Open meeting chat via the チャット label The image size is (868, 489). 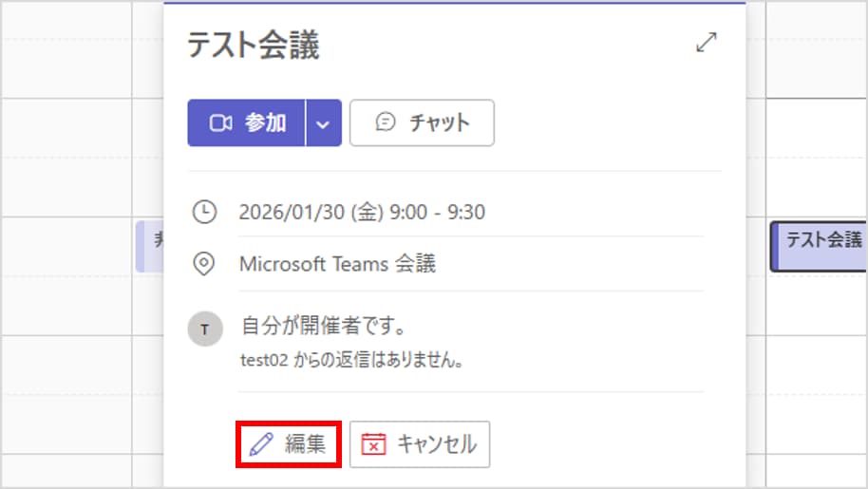pyautogui.click(x=439, y=123)
